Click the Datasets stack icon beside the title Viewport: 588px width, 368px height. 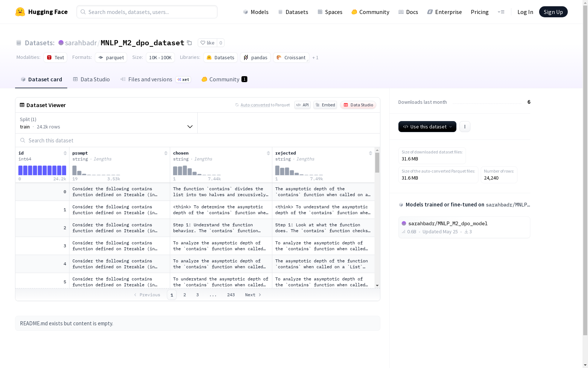click(x=19, y=43)
